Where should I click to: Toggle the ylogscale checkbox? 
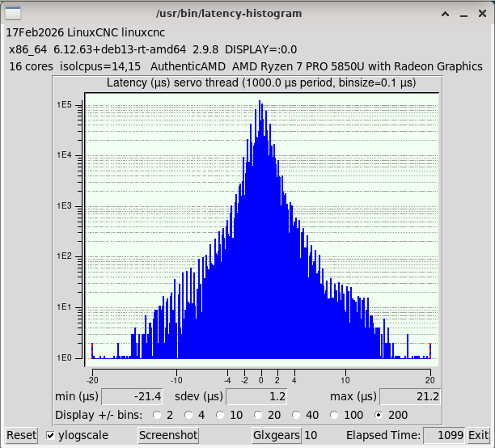coord(52,435)
